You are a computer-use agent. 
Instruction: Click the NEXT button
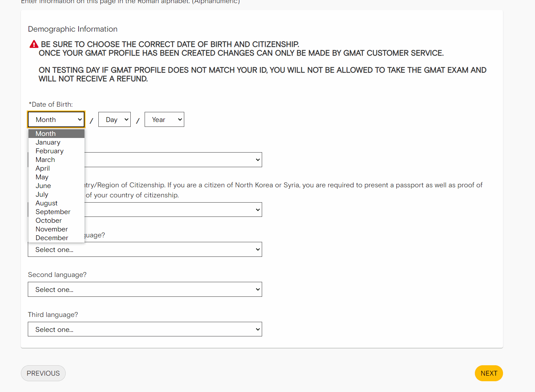click(488, 373)
